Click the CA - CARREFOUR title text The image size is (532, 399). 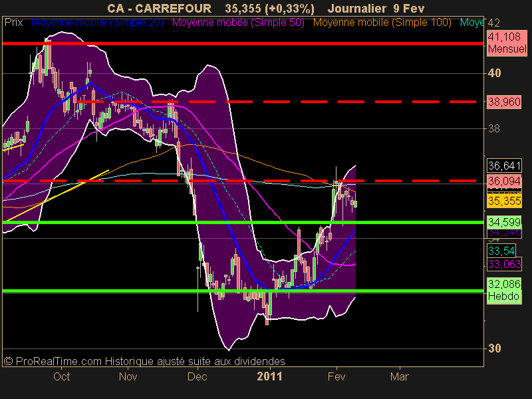pyautogui.click(x=159, y=8)
